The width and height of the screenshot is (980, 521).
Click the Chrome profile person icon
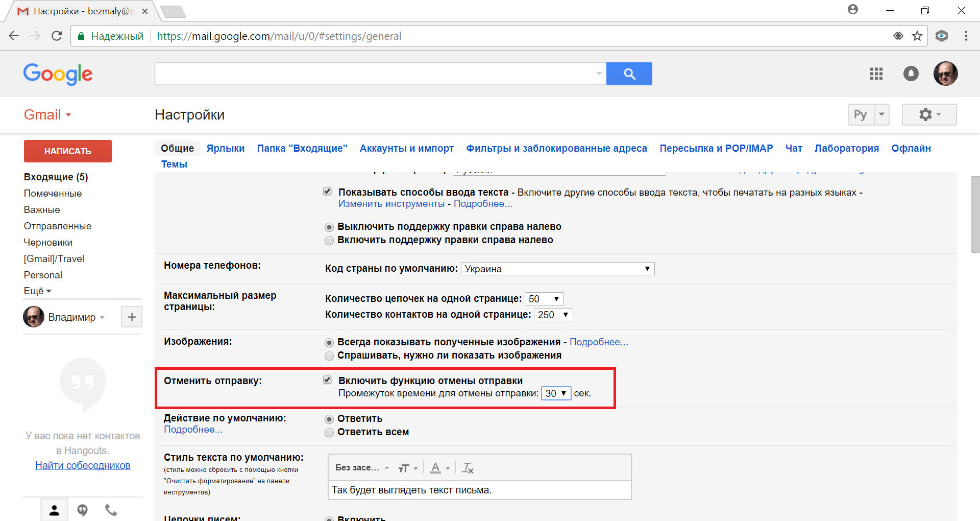pos(853,9)
